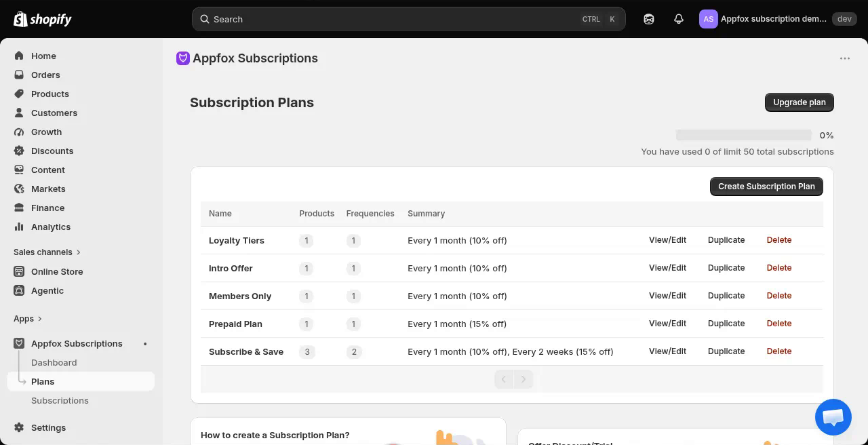
Task: Duplicate the Prepaid Plan
Action: coord(726,324)
